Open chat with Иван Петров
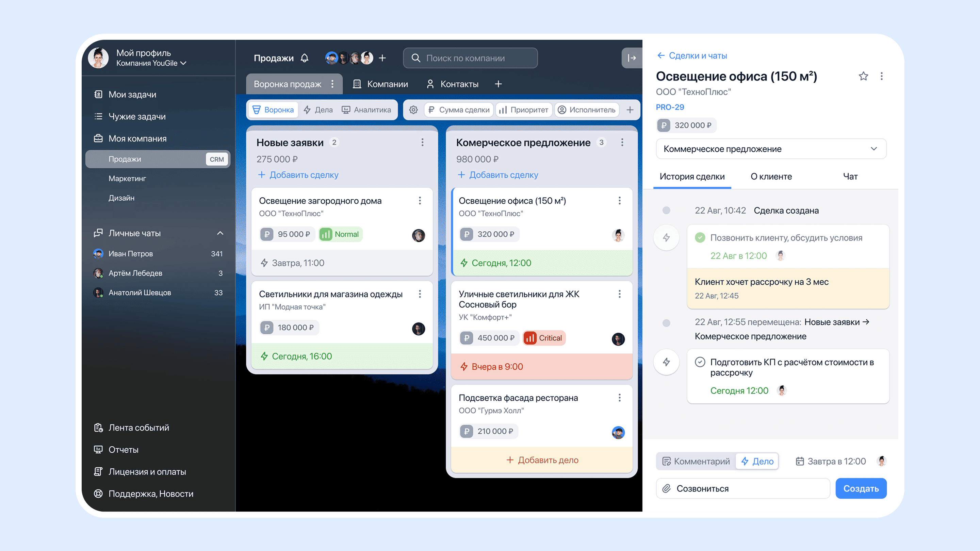This screenshot has height=551, width=980. pos(158,254)
